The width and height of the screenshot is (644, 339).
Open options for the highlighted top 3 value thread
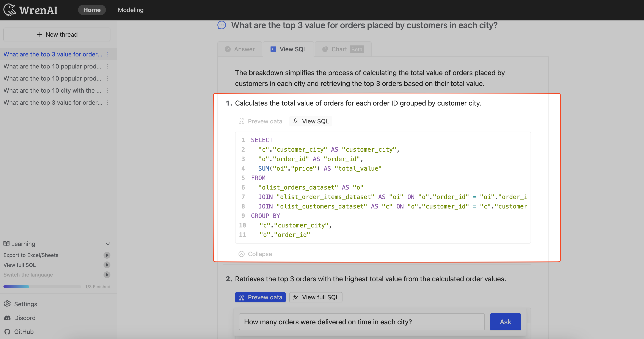pos(108,54)
